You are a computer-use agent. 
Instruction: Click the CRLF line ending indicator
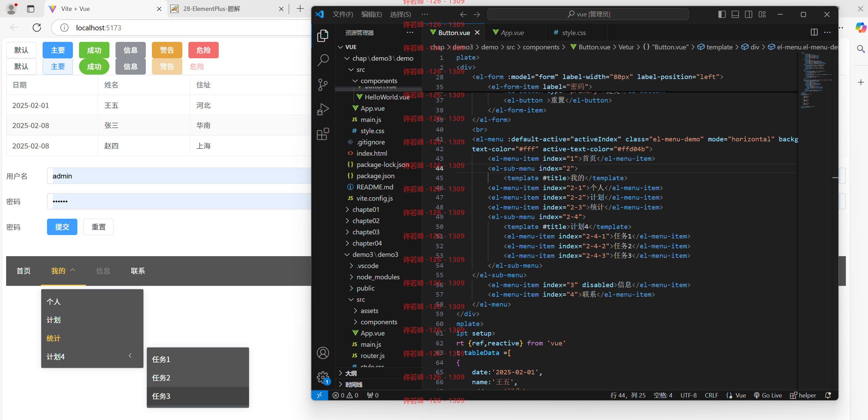(x=711, y=395)
